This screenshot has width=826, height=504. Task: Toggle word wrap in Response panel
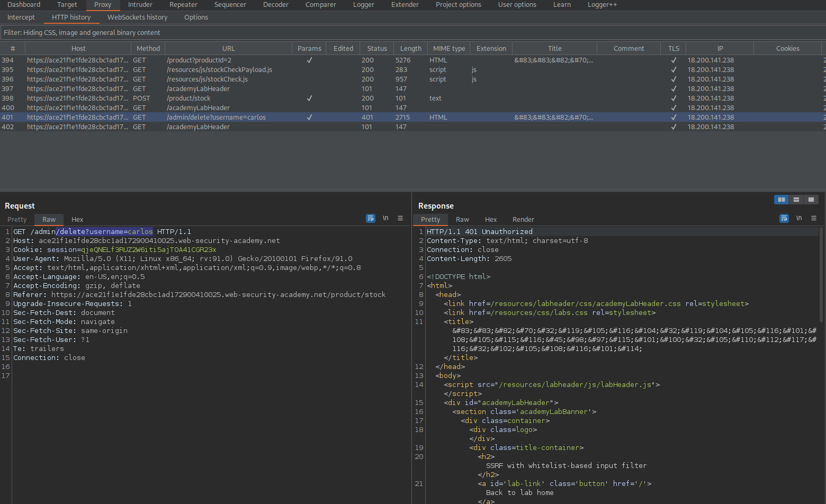coord(784,218)
